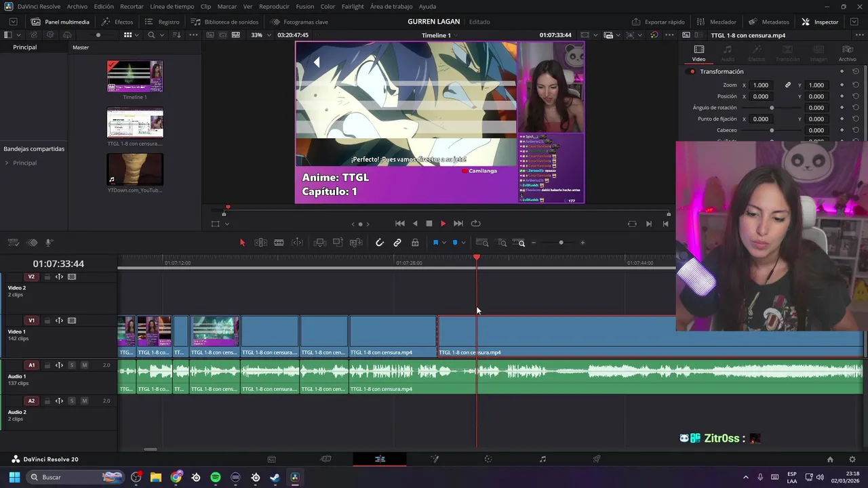This screenshot has height=488, width=868.
Task: Select the Blade edit mode tool
Action: tap(279, 243)
